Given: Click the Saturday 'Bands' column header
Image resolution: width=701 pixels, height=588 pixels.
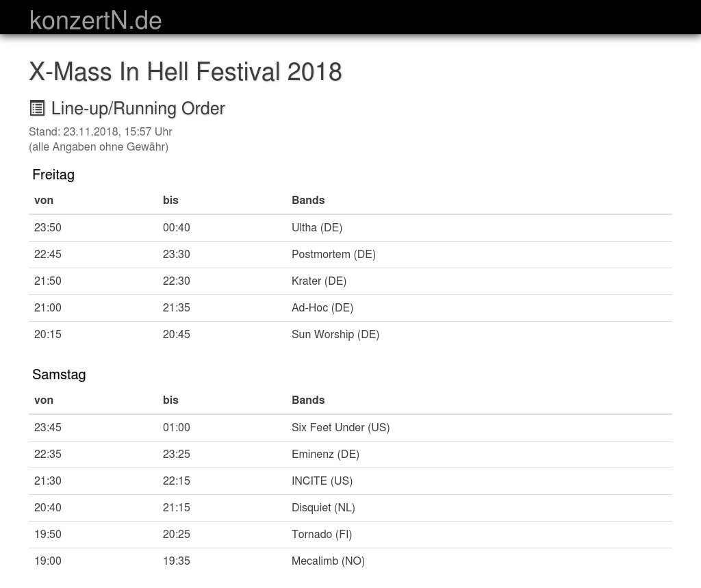Looking at the screenshot, I should [x=308, y=400].
